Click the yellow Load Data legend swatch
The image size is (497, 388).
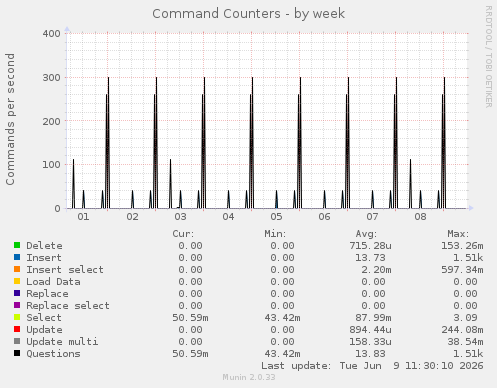pyautogui.click(x=17, y=281)
